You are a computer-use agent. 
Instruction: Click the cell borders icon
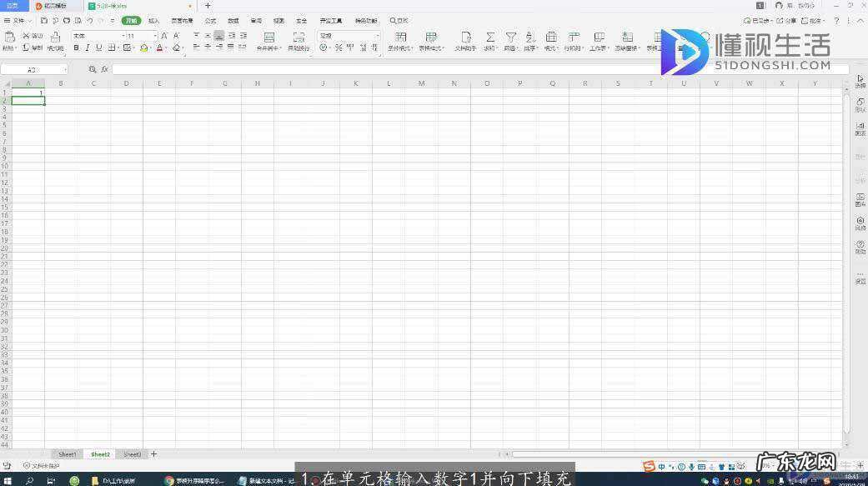tap(112, 48)
